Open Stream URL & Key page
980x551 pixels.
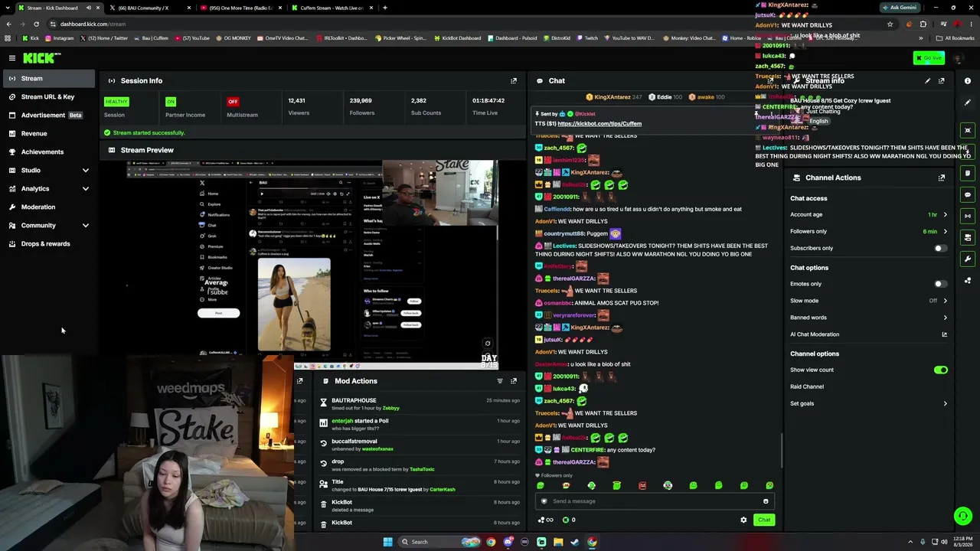point(49,96)
